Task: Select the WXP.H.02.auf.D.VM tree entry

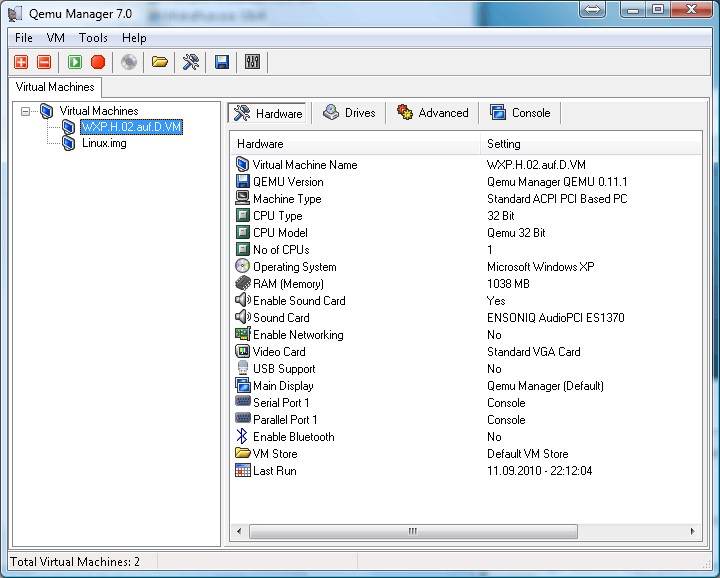Action: 130,127
